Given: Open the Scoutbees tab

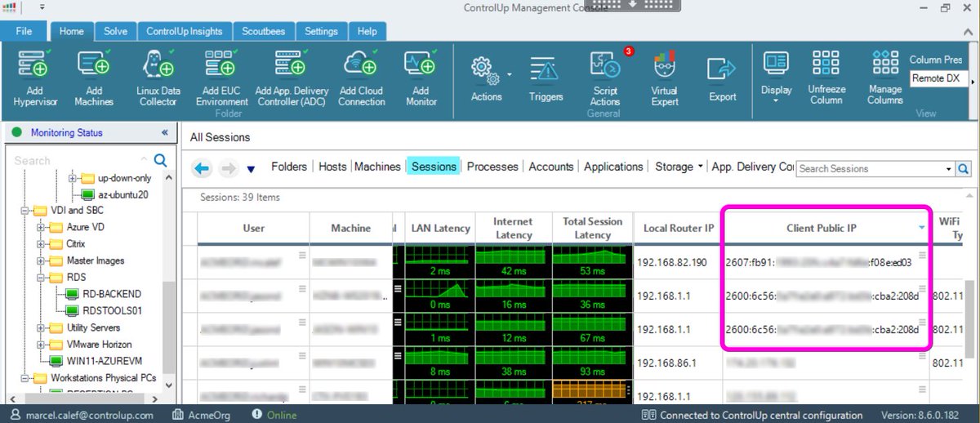Looking at the screenshot, I should (263, 31).
